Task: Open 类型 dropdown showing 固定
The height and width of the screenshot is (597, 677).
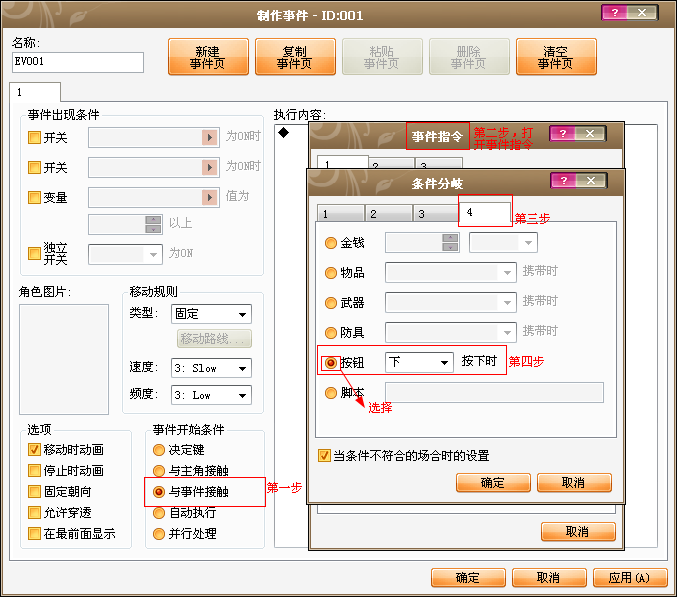Action: coord(211,314)
